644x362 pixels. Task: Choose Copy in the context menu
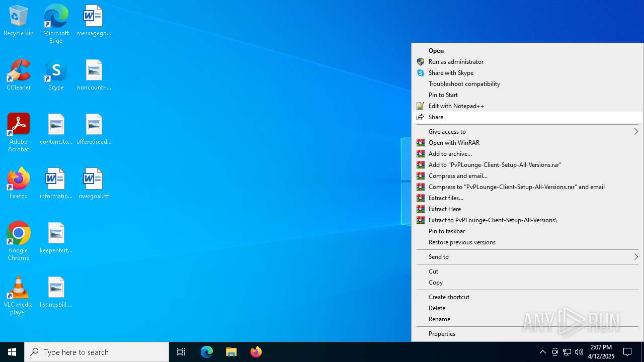click(x=527, y=282)
